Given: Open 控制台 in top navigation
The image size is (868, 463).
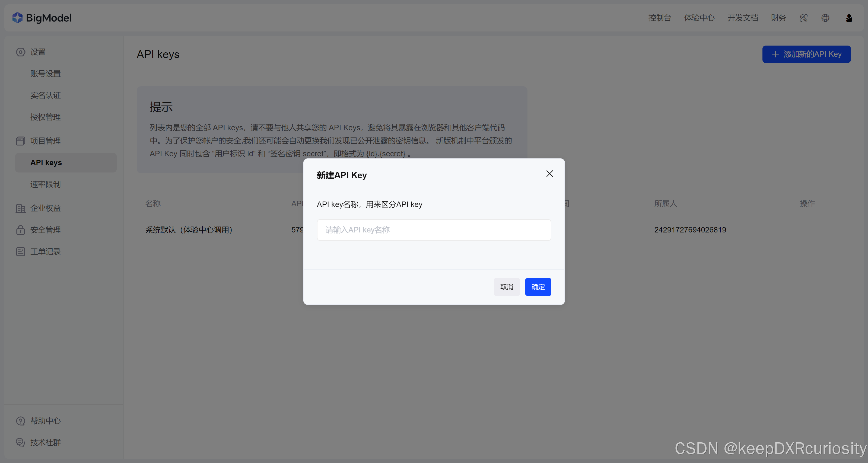Looking at the screenshot, I should (x=659, y=18).
